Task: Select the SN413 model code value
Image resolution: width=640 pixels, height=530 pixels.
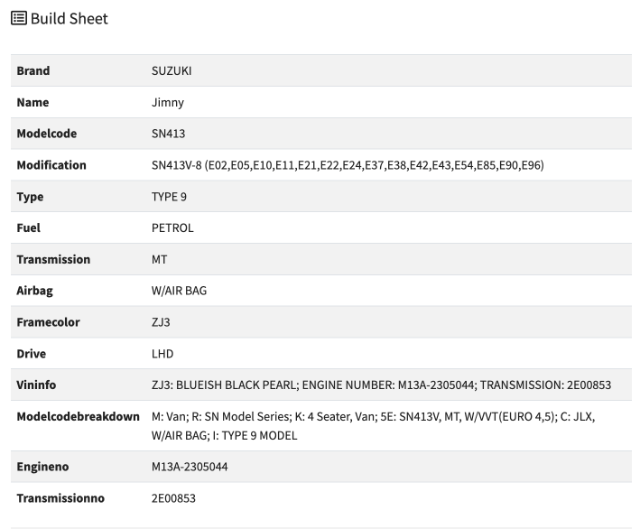Action: (168, 134)
